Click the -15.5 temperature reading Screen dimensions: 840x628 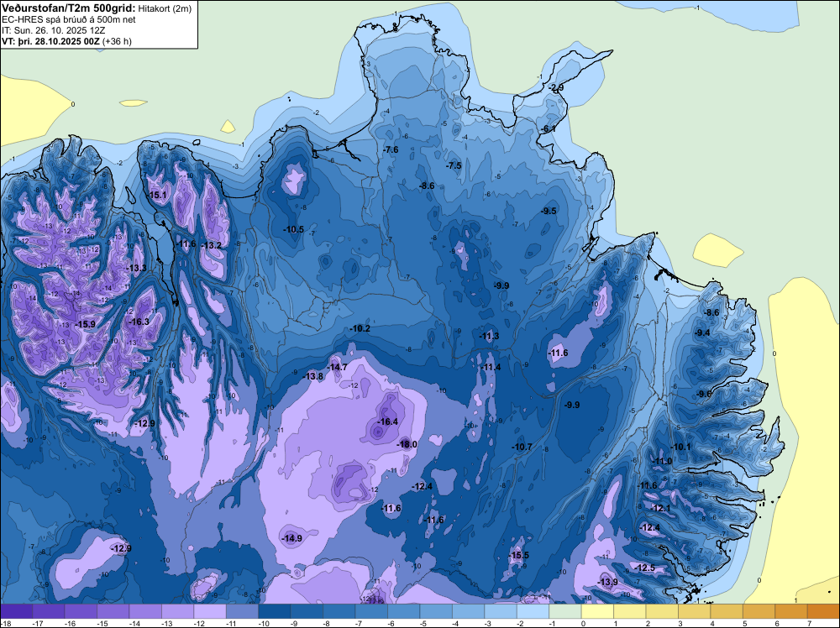point(519,556)
